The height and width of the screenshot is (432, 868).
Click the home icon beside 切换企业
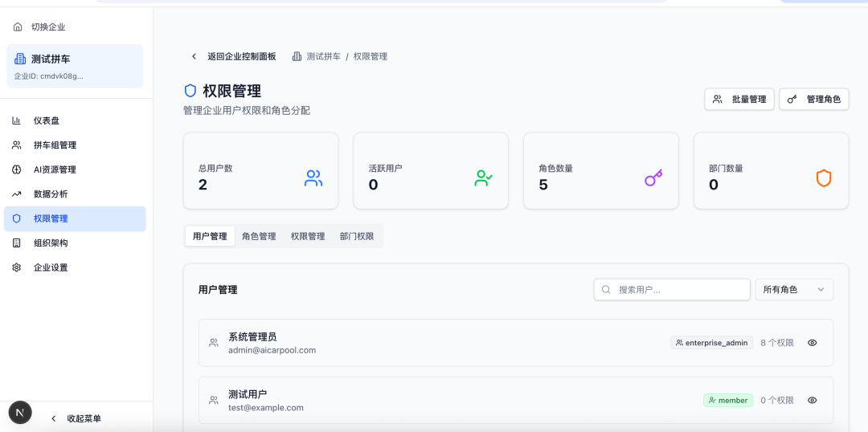coord(18,26)
